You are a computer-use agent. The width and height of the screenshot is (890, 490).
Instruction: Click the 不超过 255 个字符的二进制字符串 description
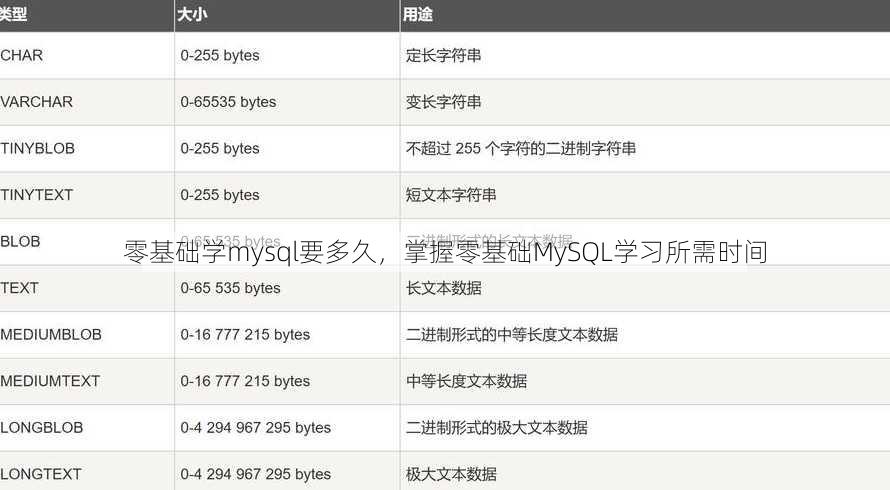tap(521, 149)
